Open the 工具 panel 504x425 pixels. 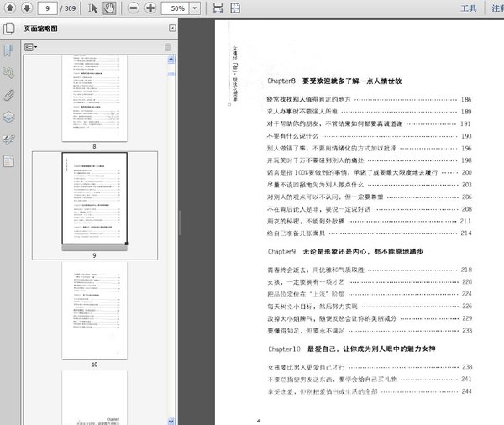[x=469, y=8]
